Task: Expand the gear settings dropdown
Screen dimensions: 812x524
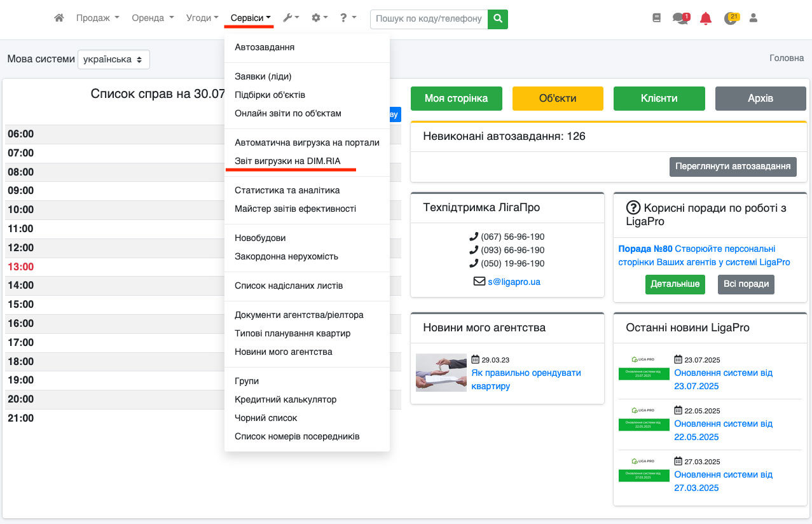Action: 319,18
